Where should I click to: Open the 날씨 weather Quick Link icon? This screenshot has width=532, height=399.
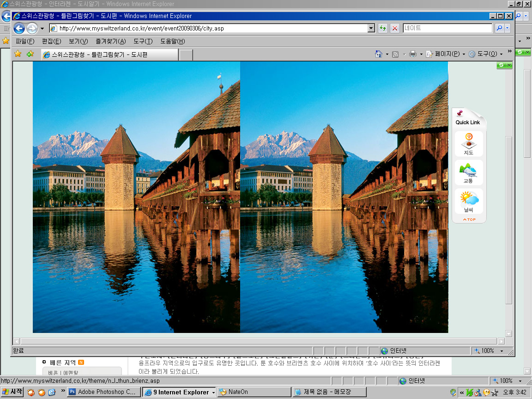tap(469, 201)
